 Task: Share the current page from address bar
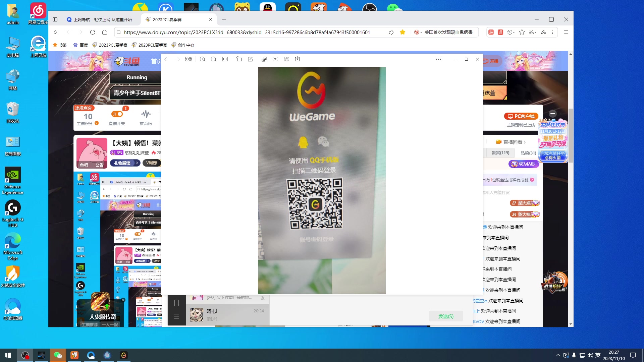tap(391, 32)
